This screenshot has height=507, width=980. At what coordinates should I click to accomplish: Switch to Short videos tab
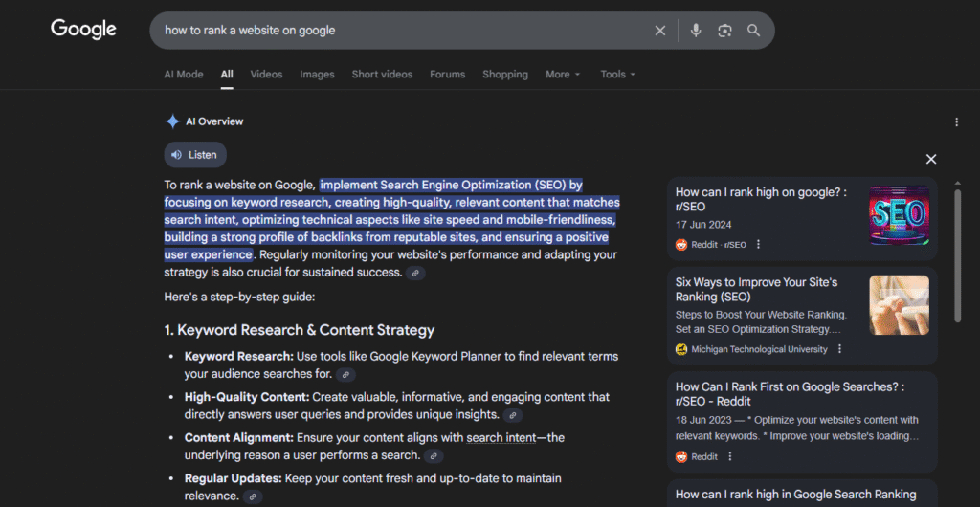tap(382, 75)
